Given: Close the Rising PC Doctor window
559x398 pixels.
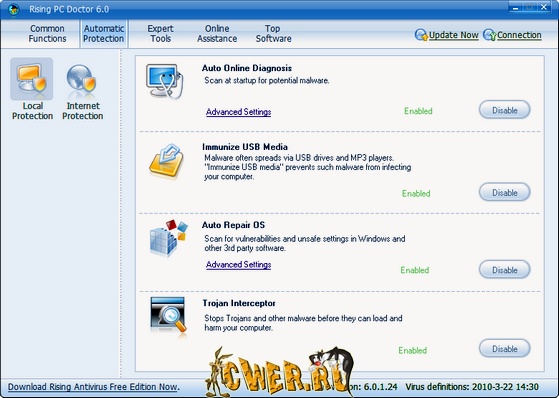Looking at the screenshot, I should tap(544, 7).
